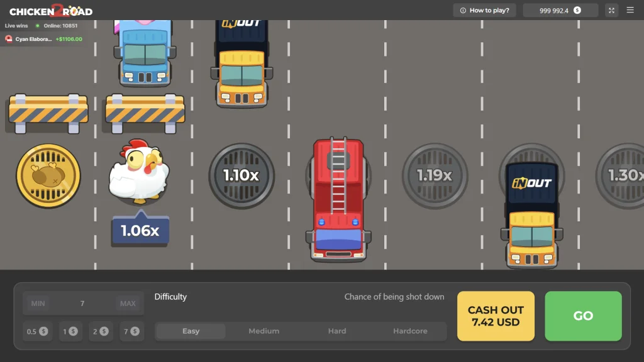Cash out 7.42 USD
Image resolution: width=644 pixels, height=362 pixels.
[x=496, y=316]
